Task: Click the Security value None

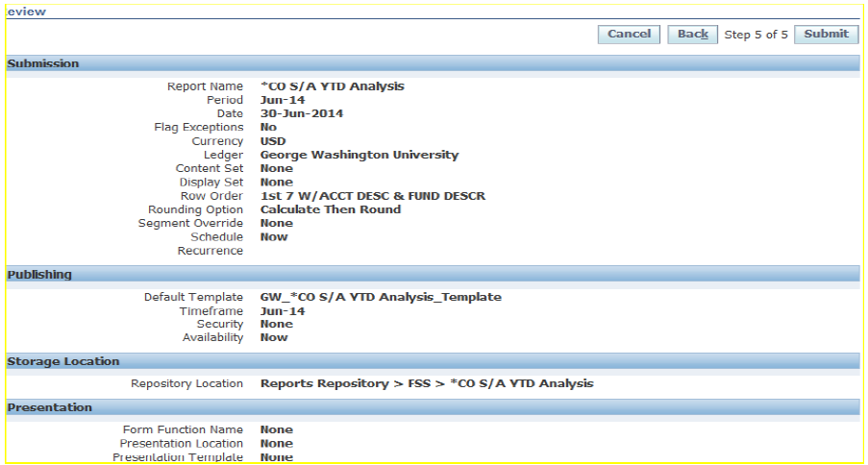Action: click(x=276, y=324)
